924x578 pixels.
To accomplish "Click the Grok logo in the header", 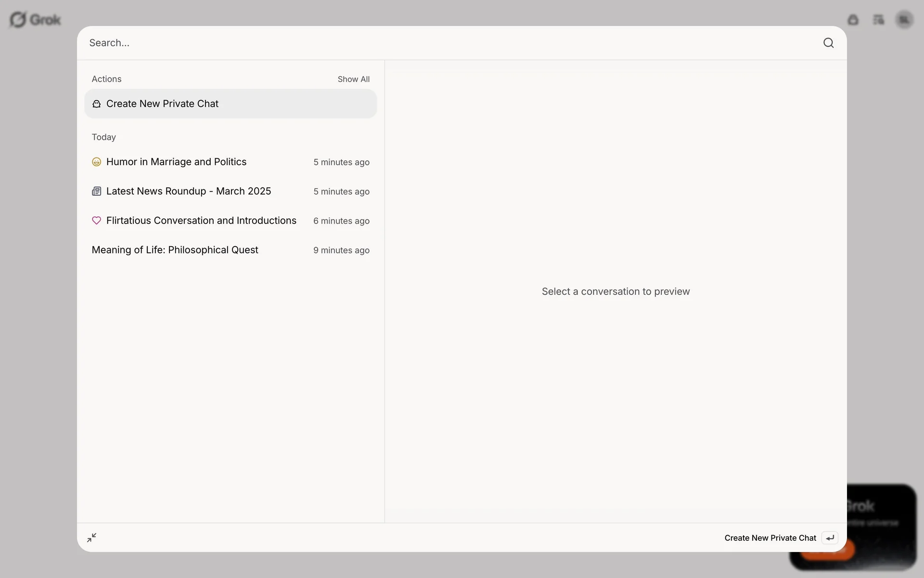I will [35, 20].
